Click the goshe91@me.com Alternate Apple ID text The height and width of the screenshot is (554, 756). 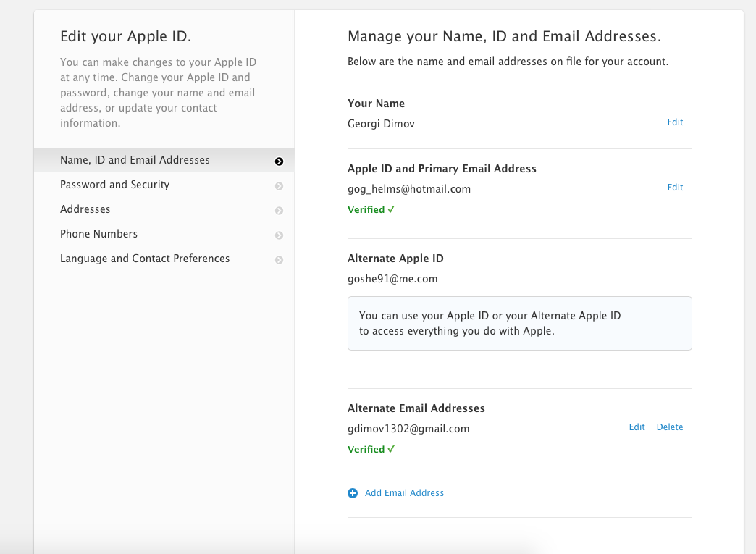[392, 279]
